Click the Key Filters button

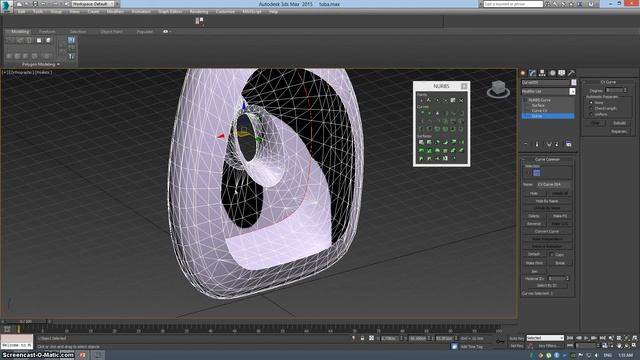548,346
